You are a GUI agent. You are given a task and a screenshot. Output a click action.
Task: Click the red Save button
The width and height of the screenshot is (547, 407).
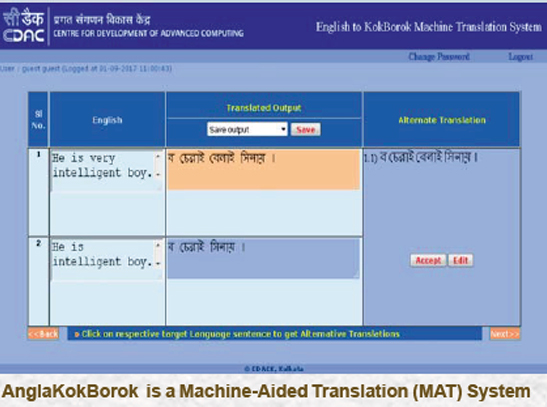[306, 130]
